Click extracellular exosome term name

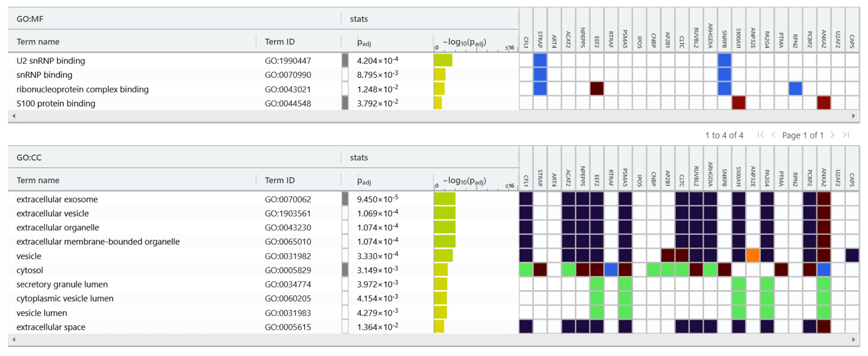click(x=57, y=199)
